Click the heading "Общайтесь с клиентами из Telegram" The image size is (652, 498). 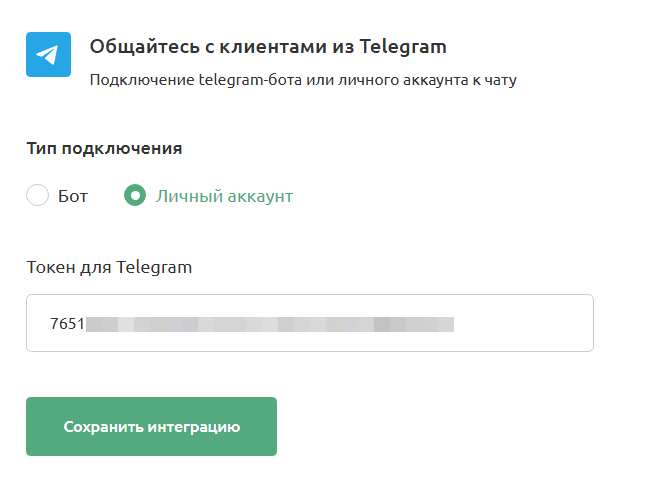[267, 46]
